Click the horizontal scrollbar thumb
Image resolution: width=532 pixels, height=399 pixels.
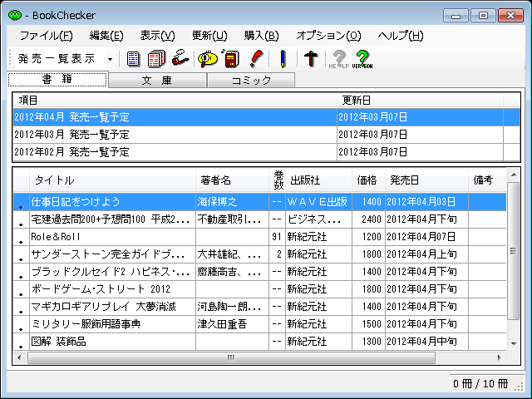coord(231,357)
